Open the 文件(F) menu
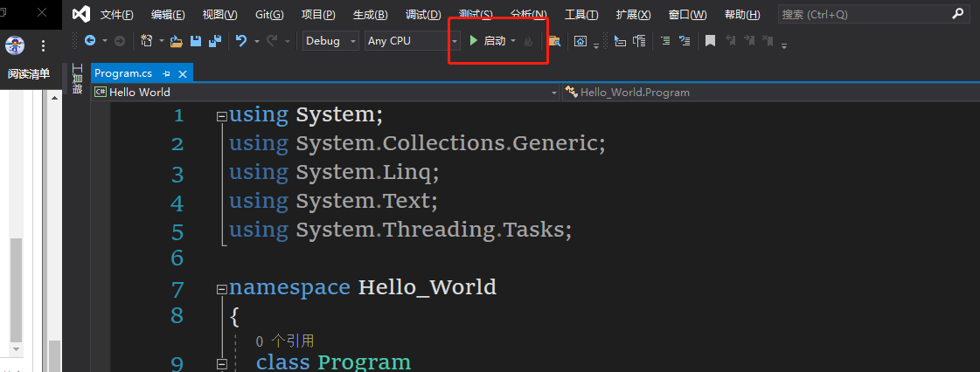Screen dimensions: 980x372 pos(117,14)
